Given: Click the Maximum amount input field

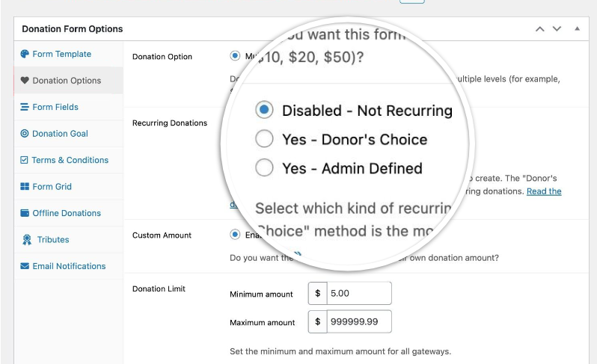Looking at the screenshot, I should click(359, 322).
